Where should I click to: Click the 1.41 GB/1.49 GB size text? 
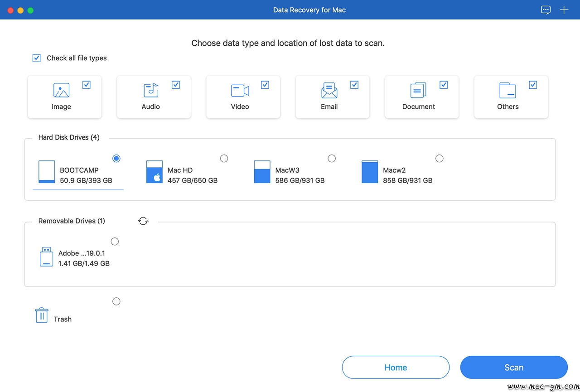pyautogui.click(x=84, y=263)
